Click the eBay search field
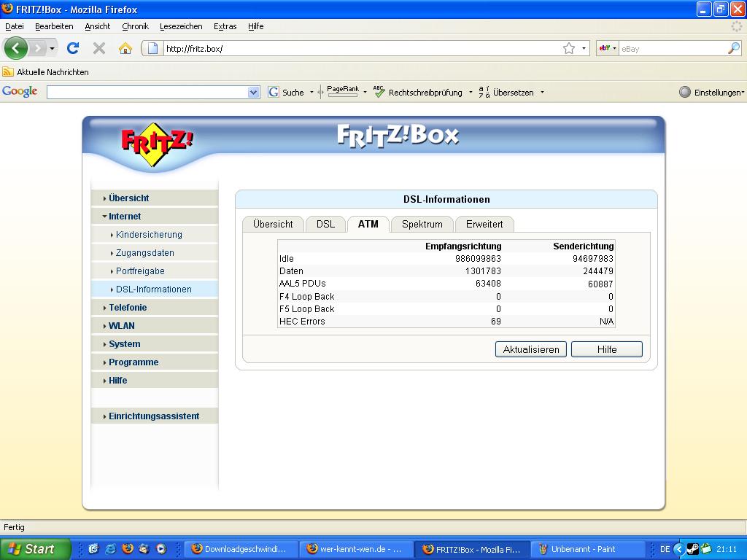The width and height of the screenshot is (747, 560). (x=673, y=49)
